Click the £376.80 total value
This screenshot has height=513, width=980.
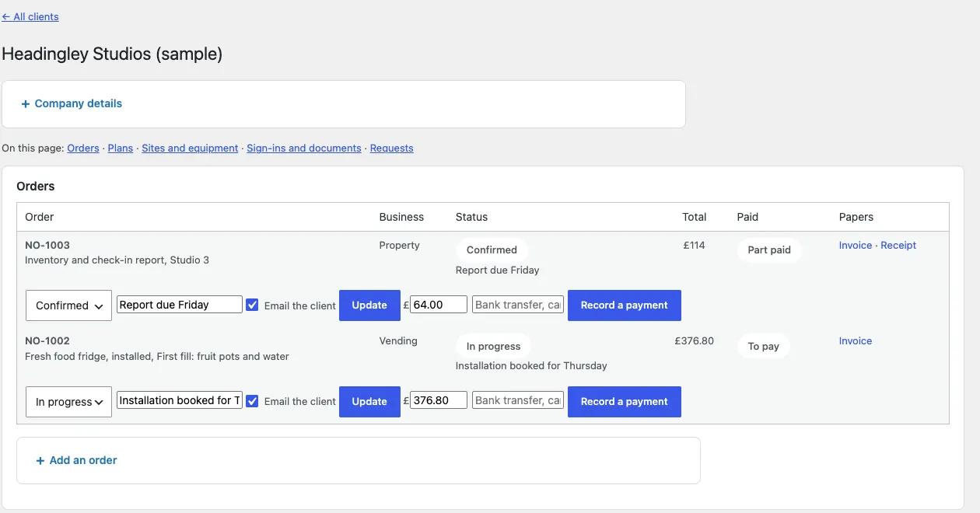pyautogui.click(x=695, y=340)
